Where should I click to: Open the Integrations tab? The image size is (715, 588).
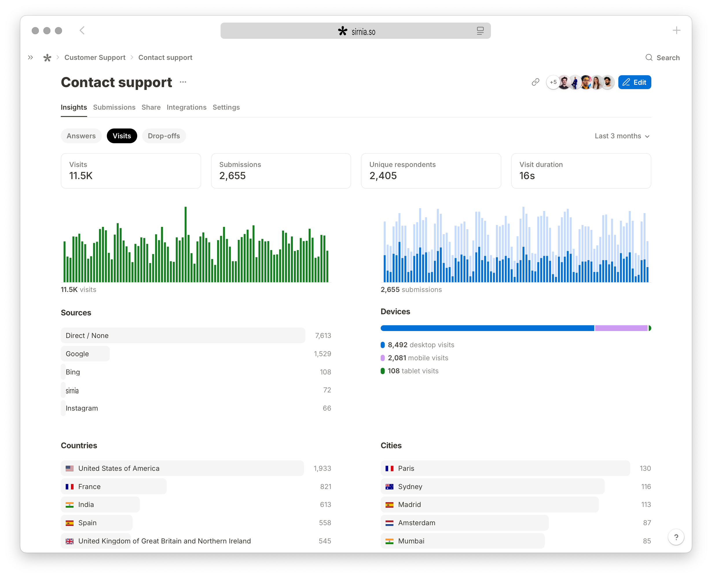click(186, 107)
